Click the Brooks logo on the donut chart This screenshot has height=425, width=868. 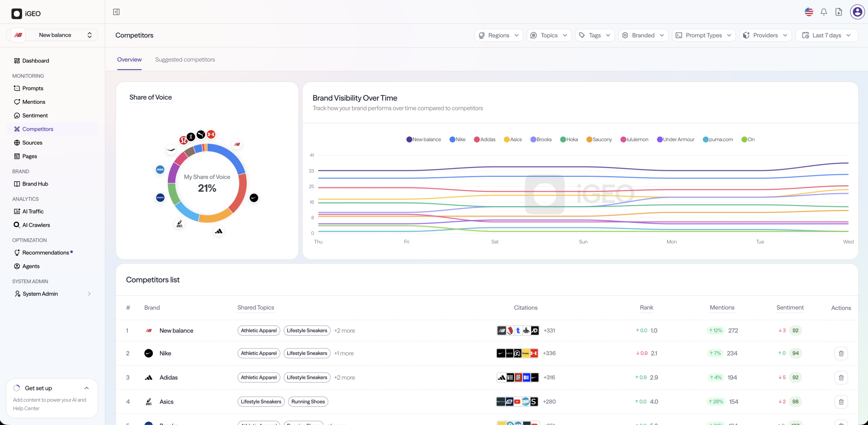pyautogui.click(x=160, y=197)
